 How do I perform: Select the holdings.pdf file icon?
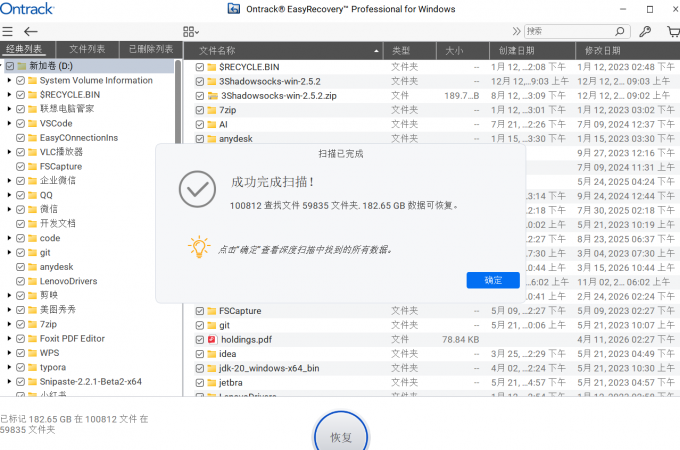tap(212, 339)
